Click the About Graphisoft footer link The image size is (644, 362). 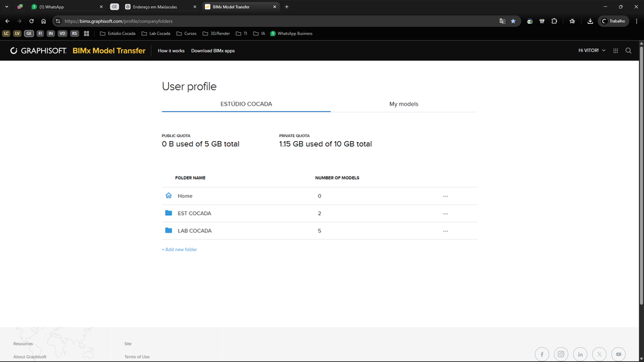coord(30,357)
